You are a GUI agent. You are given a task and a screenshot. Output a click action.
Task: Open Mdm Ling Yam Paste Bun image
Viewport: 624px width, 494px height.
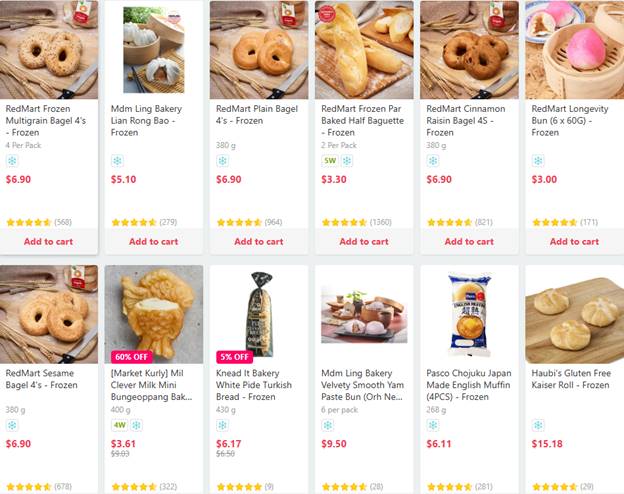tap(364, 313)
